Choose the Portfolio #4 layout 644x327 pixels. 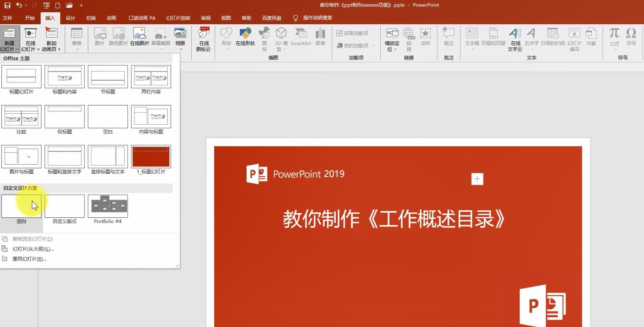click(x=108, y=209)
